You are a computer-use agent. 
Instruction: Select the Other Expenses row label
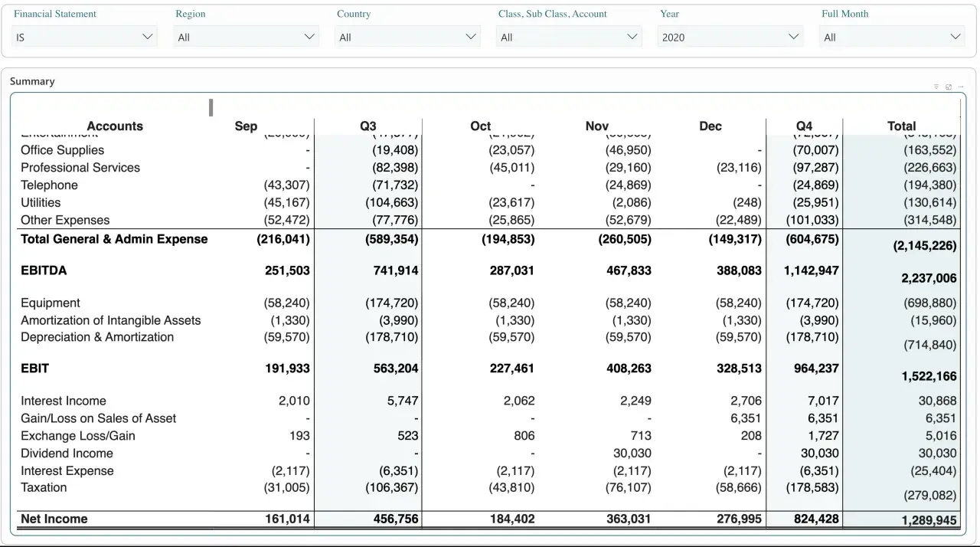pyautogui.click(x=65, y=220)
